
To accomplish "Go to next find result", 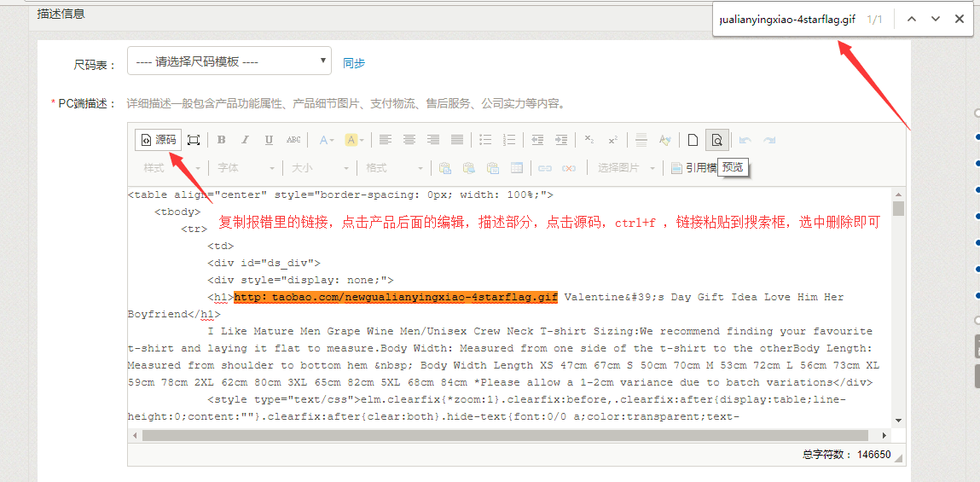I will [936, 19].
